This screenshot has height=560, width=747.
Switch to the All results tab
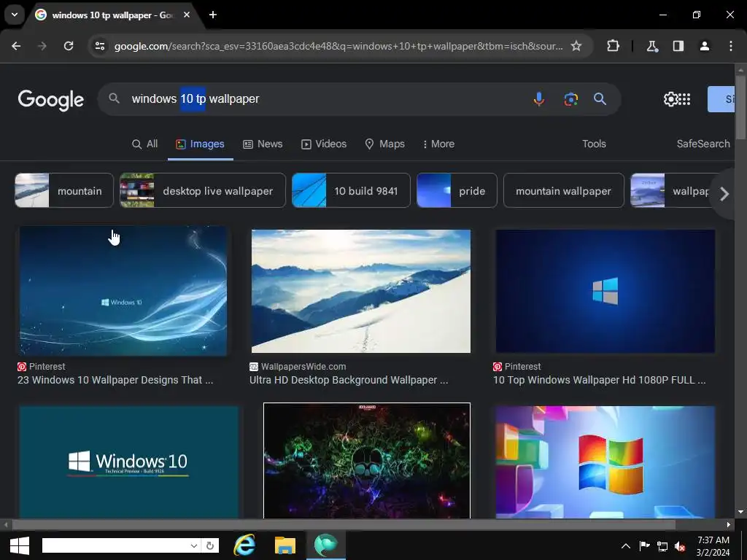coord(145,144)
